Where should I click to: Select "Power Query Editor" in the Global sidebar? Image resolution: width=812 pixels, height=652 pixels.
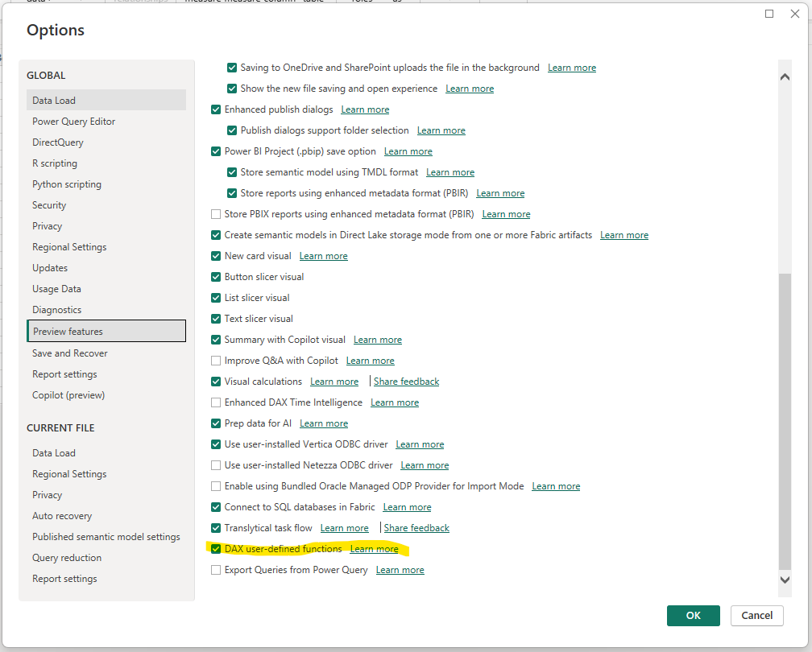73,121
